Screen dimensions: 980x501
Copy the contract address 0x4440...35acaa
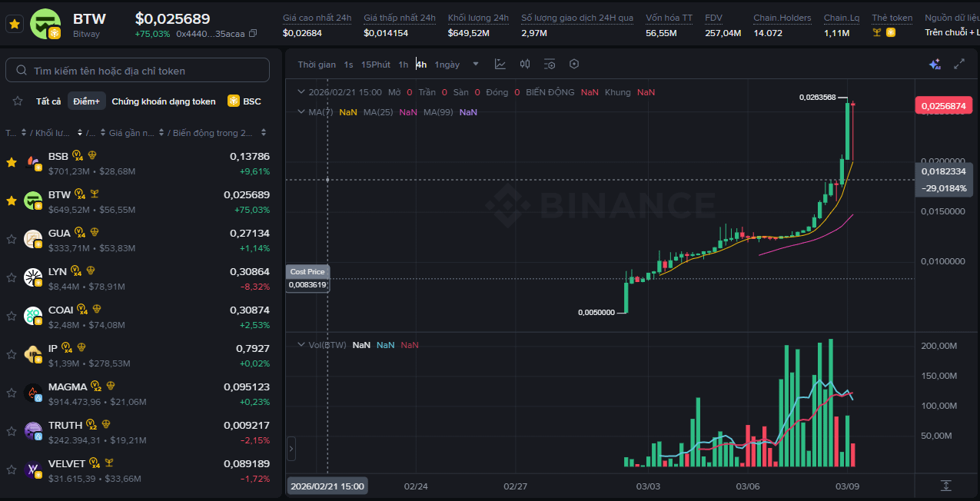pyautogui.click(x=254, y=34)
